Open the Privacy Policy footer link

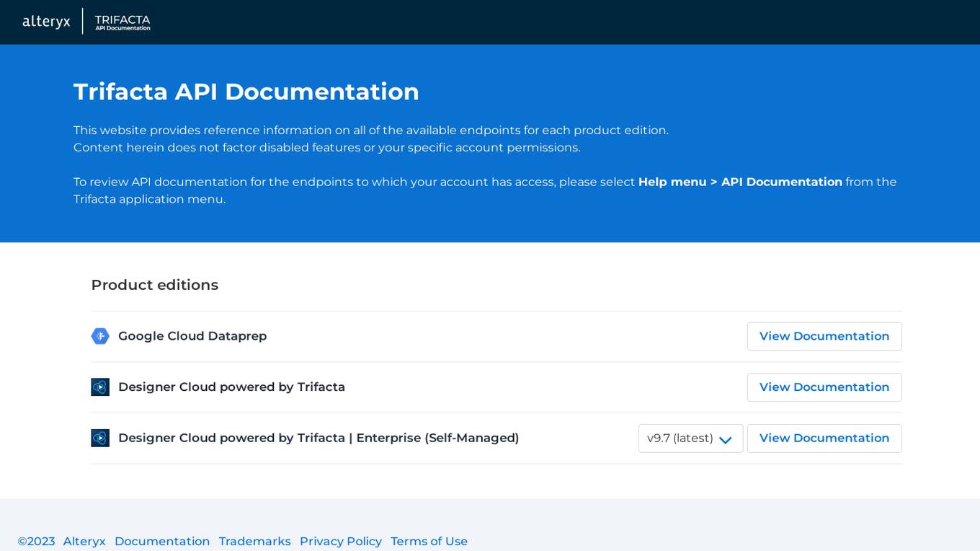(x=341, y=541)
